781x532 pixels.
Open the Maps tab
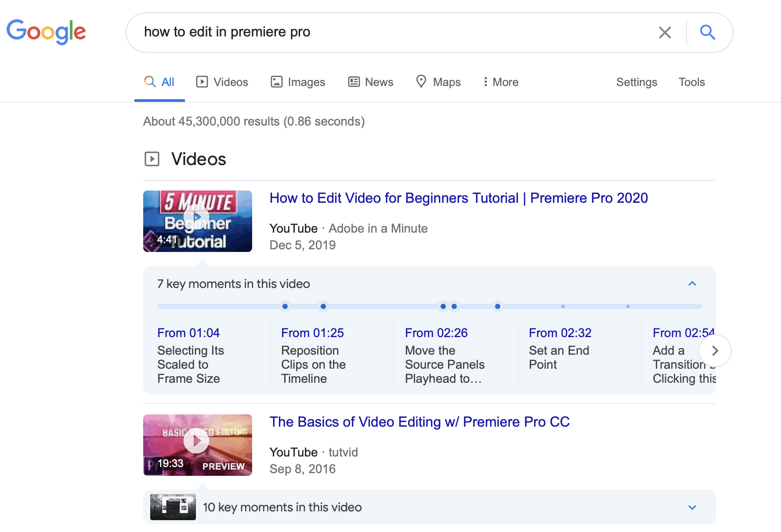(438, 82)
